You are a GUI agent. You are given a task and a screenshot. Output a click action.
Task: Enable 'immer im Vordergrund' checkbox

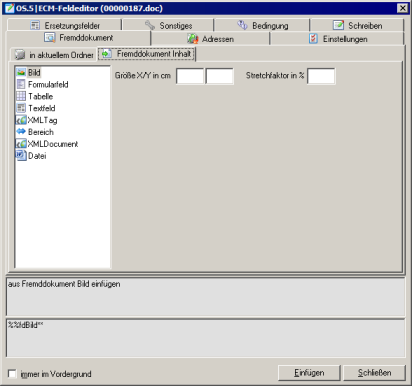tap(12, 374)
